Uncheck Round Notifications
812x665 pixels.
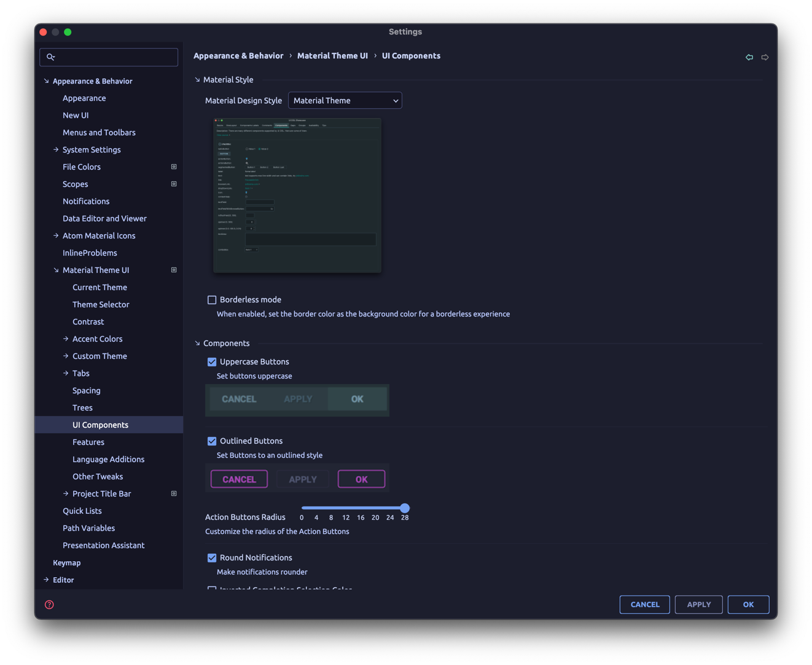tap(212, 557)
